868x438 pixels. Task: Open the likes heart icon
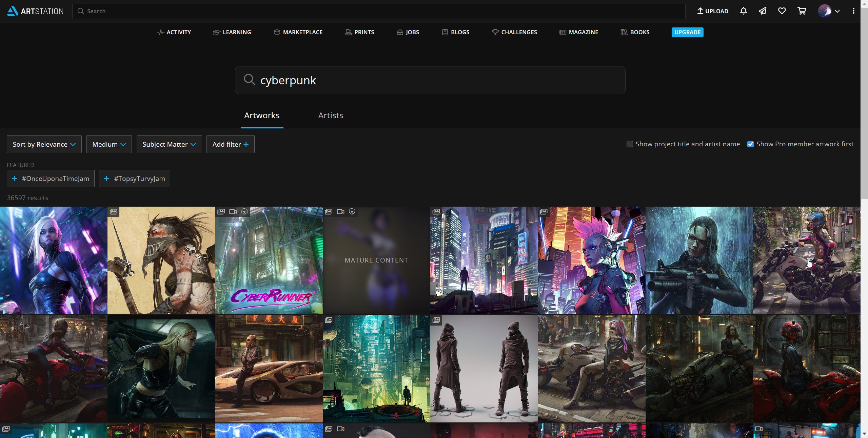click(782, 11)
